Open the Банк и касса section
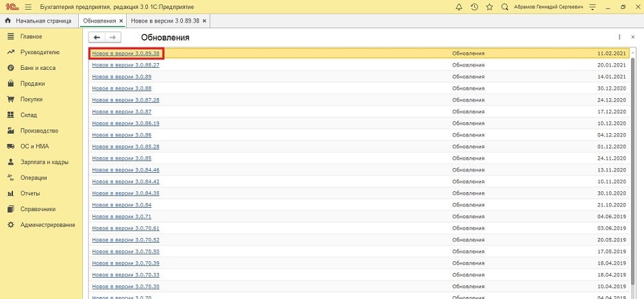 [38, 68]
